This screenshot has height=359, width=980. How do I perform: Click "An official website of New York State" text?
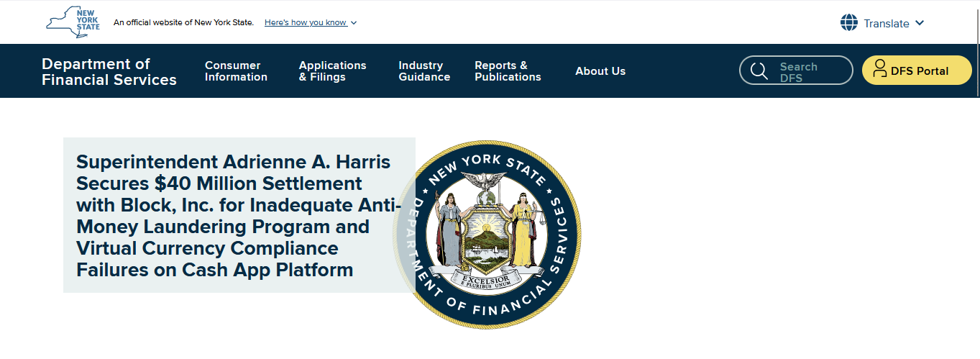tap(183, 22)
